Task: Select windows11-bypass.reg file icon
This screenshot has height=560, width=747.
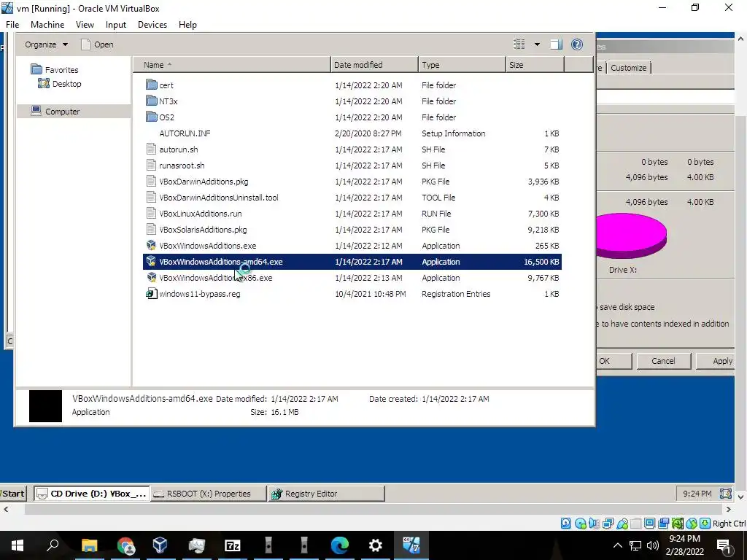Action: [x=152, y=294]
